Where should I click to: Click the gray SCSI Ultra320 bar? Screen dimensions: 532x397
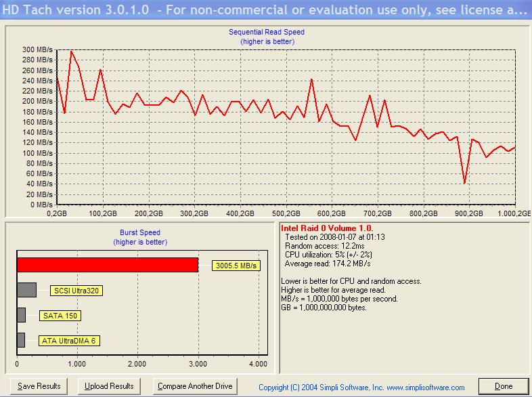click(27, 290)
